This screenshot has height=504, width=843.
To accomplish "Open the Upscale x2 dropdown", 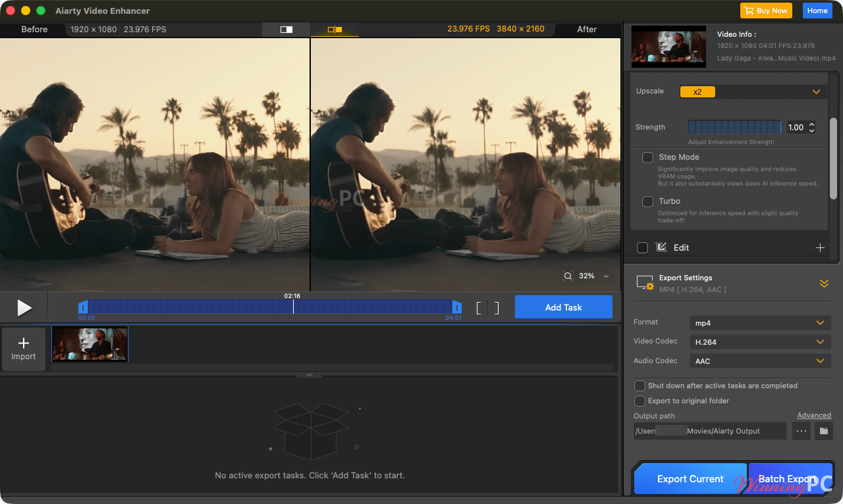I will [x=752, y=91].
